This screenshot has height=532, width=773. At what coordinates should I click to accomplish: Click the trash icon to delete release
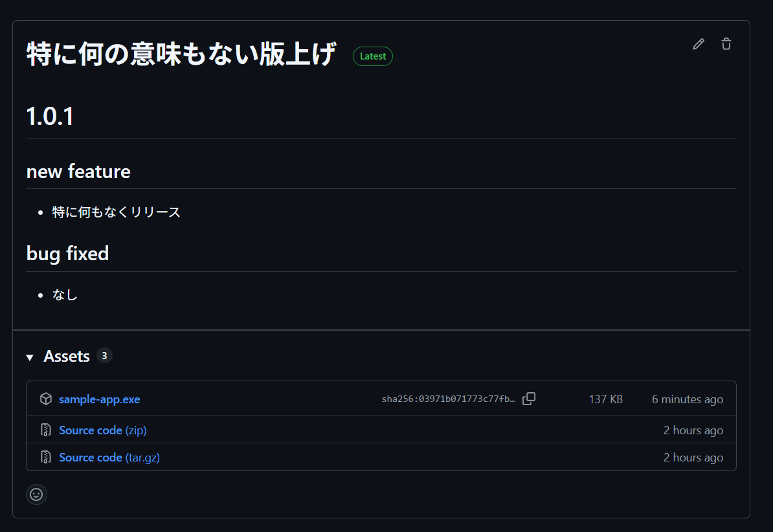coord(726,43)
